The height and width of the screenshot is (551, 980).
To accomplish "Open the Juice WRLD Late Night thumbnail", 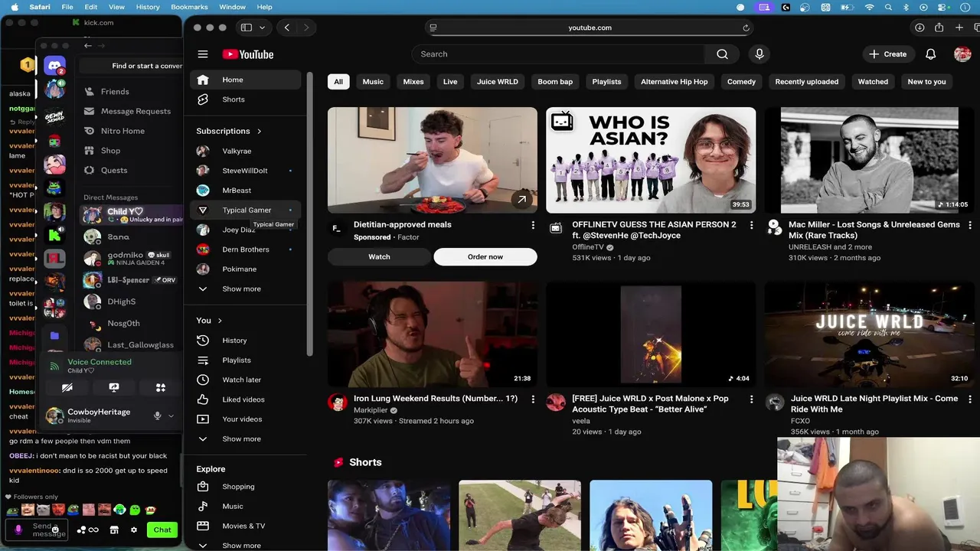I will click(869, 334).
